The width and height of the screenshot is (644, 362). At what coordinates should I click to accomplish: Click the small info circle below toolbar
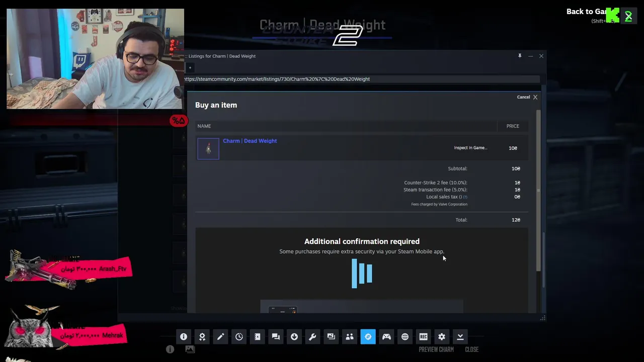pos(170,349)
